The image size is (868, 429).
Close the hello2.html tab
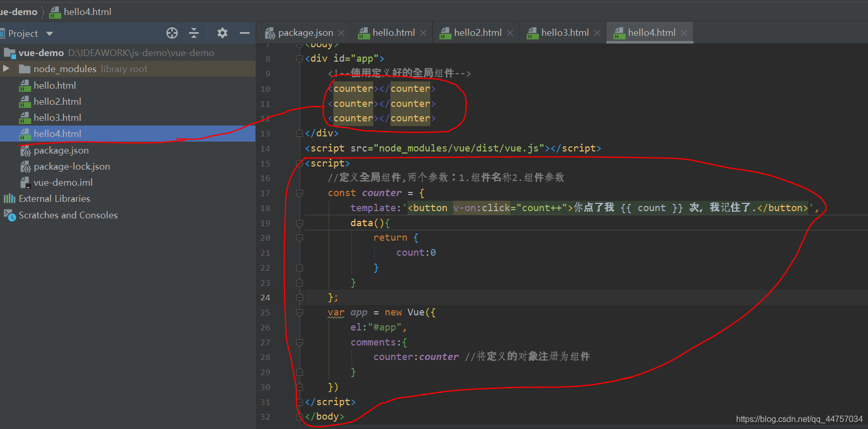pyautogui.click(x=510, y=33)
